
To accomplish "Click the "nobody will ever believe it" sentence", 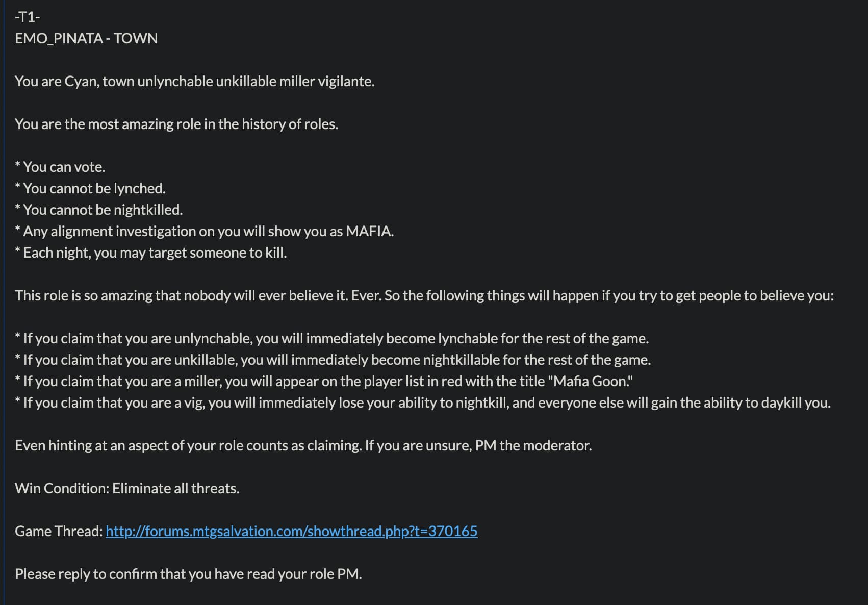I will click(424, 295).
